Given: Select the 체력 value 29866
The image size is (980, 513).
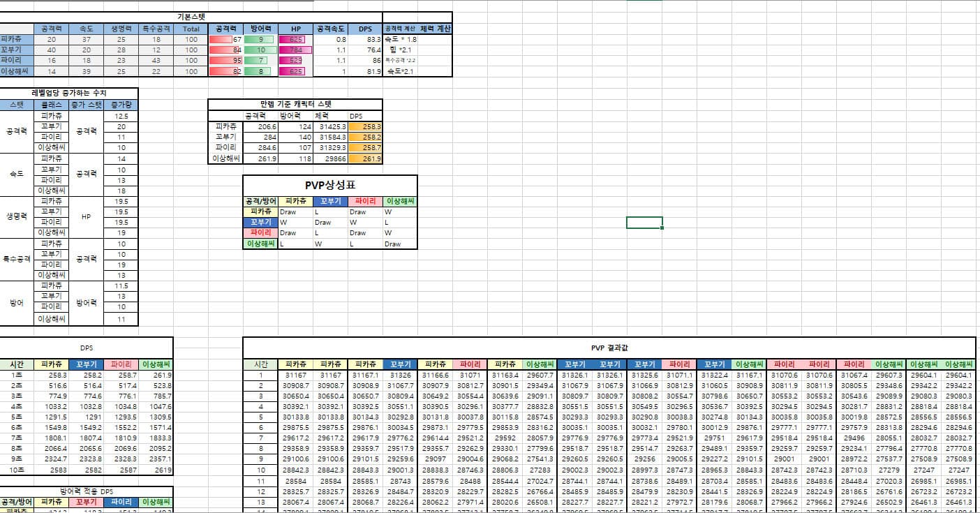Looking at the screenshot, I should tap(330, 158).
